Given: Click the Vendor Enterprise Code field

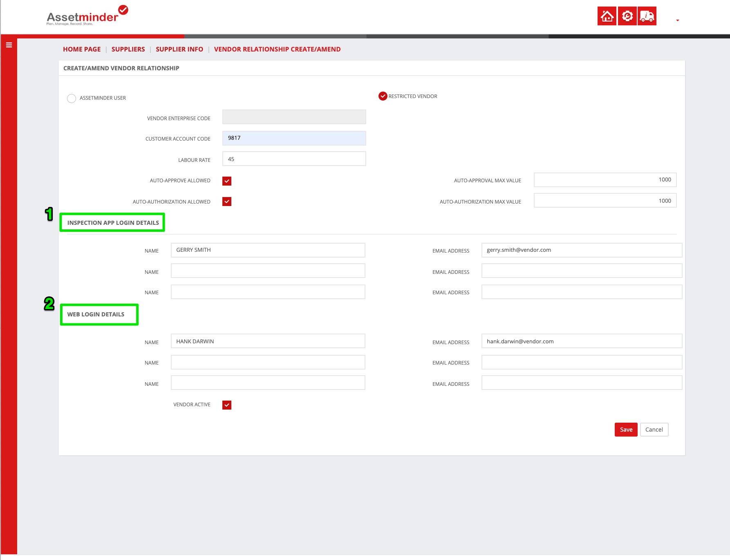Looking at the screenshot, I should click(x=294, y=117).
